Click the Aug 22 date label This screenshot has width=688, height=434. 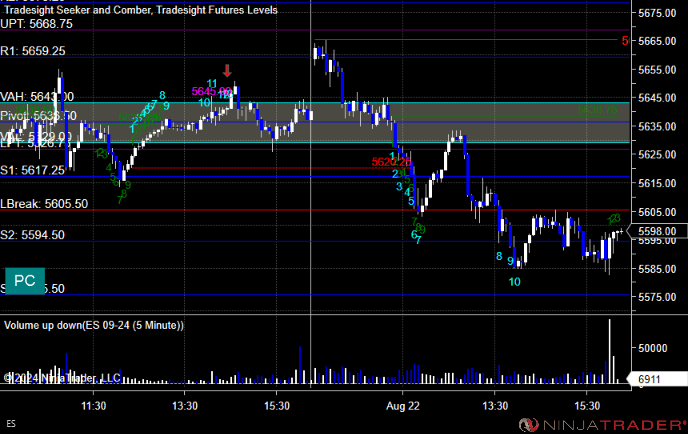click(x=402, y=406)
